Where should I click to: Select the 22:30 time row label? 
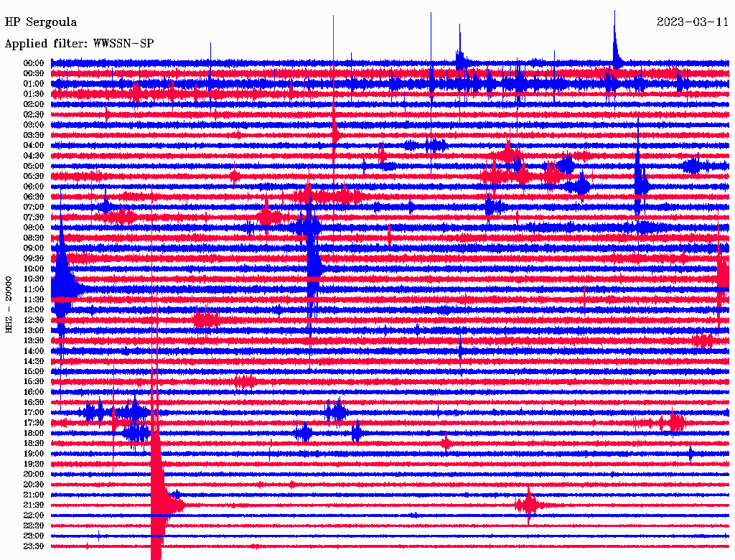pyautogui.click(x=34, y=526)
